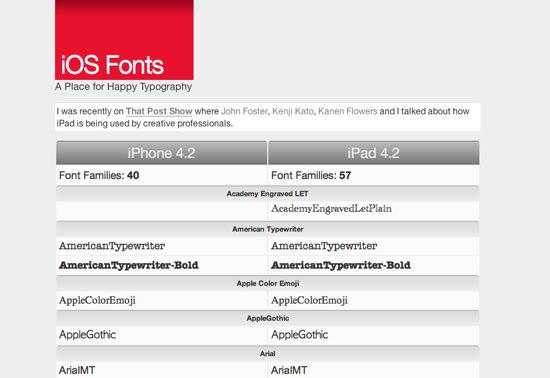This screenshot has width=550, height=378.
Task: Click the American Typewriter family header
Action: [x=268, y=229]
